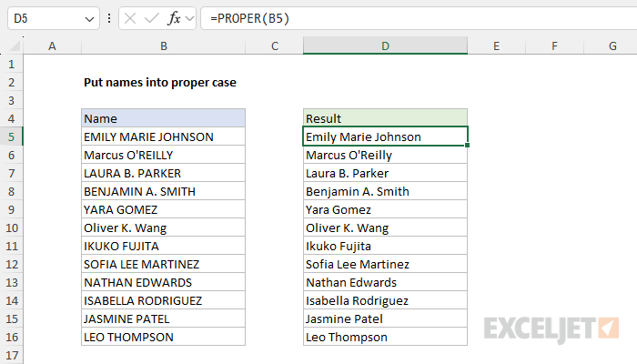The height and width of the screenshot is (364, 637).
Task: Select row 4 header
Action: pos(11,118)
